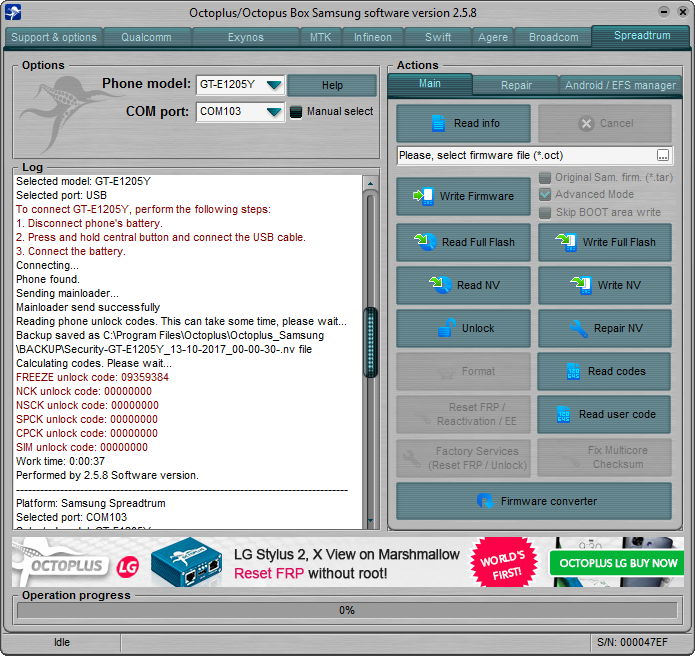The height and width of the screenshot is (656, 695).
Task: Click the NCK unlock code log line
Action: click(84, 391)
